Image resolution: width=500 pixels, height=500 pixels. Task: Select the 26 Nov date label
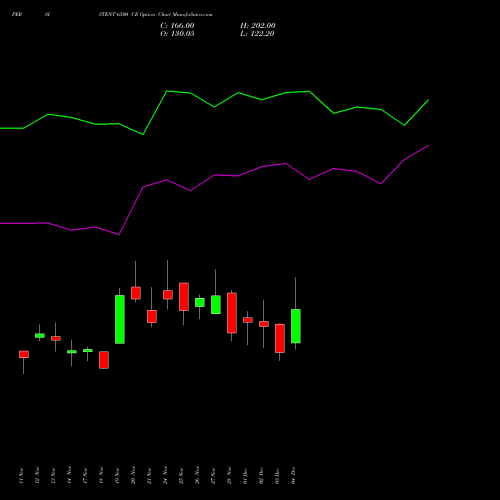click(197, 475)
